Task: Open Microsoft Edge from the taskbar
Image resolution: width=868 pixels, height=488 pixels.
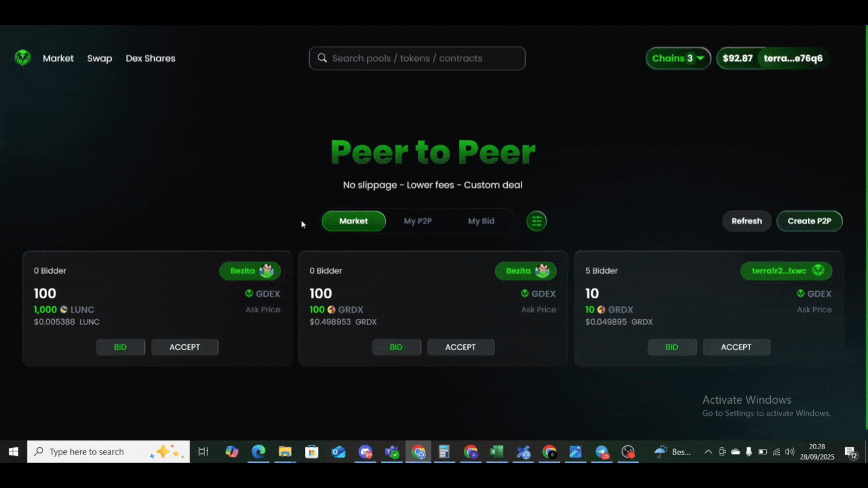Action: point(258,452)
